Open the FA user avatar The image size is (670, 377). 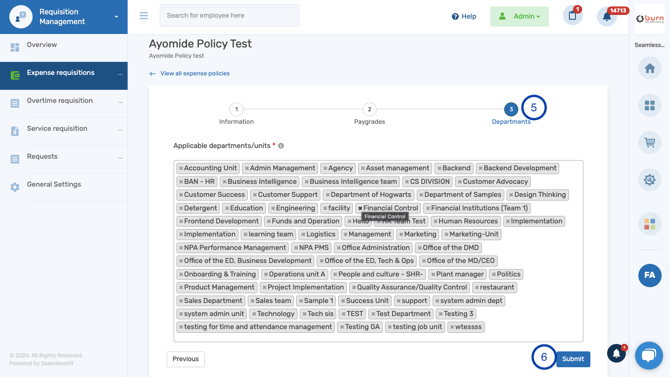[x=649, y=275]
